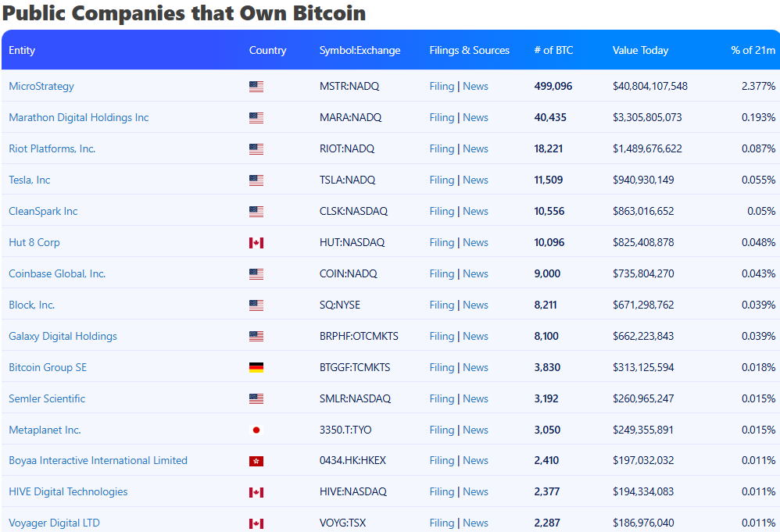
Task: Select the Block, Inc. entity link
Action: click(x=32, y=305)
